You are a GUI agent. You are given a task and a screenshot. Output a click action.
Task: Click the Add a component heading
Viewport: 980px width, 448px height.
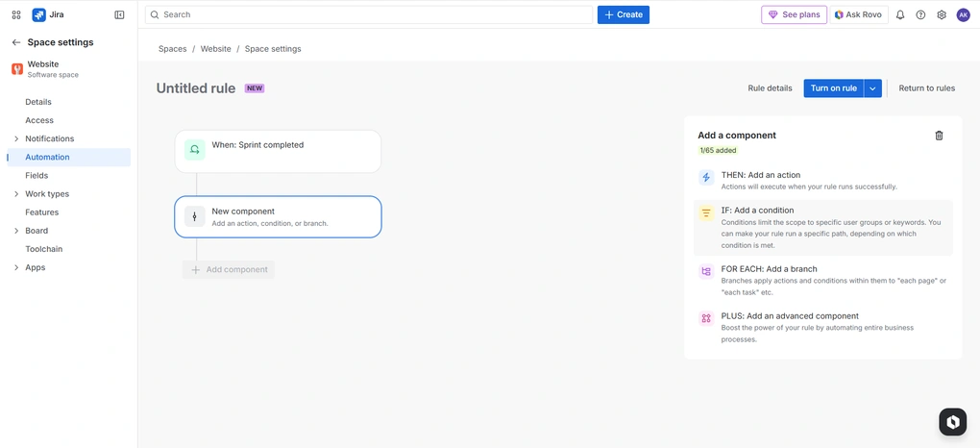[737, 136]
